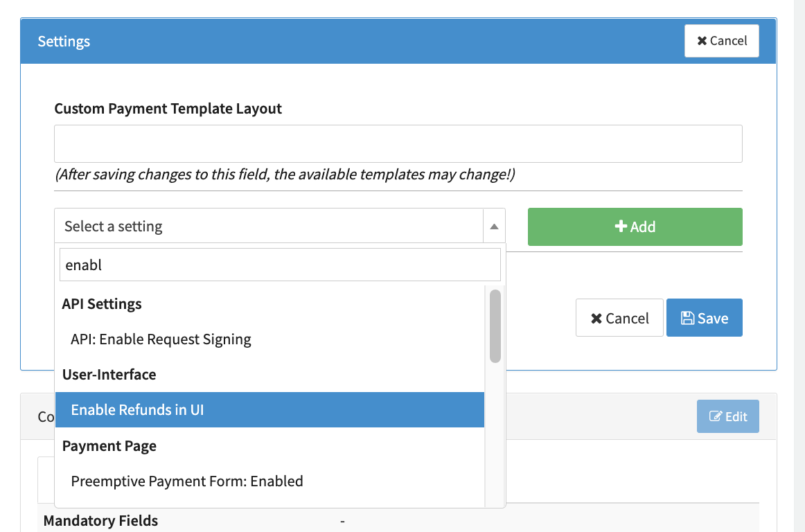Click the X icon on Cancel beside Save
Screen dimensions: 805x532
596,319
